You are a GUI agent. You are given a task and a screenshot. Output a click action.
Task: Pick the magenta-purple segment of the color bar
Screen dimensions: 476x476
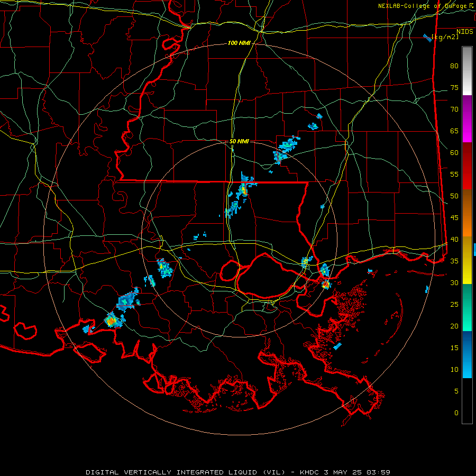467,118
